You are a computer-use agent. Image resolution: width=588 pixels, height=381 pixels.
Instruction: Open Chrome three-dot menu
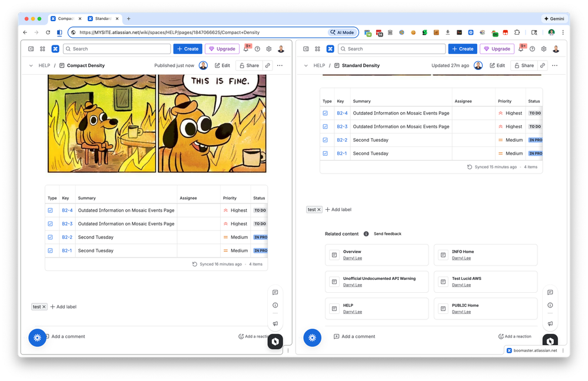click(563, 32)
